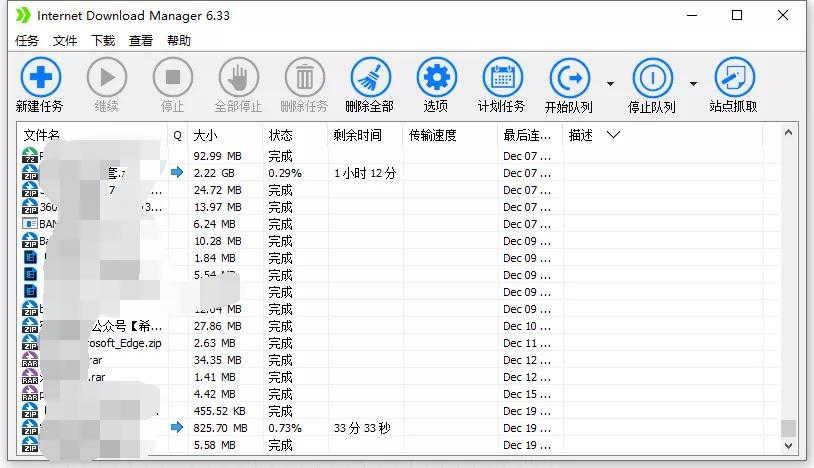Viewport: 814px width, 468px height.
Task: Click the file icon in 92.99 MB row
Action: (x=30, y=155)
